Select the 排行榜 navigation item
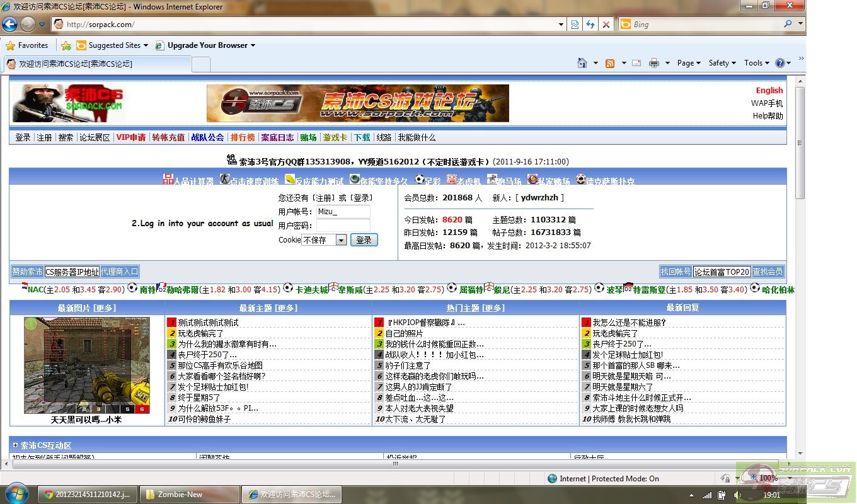 tap(243, 137)
